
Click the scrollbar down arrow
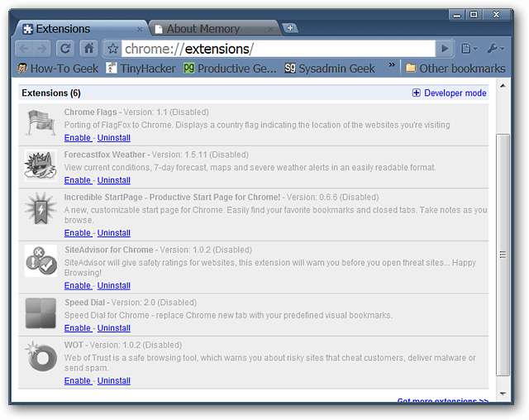click(503, 394)
